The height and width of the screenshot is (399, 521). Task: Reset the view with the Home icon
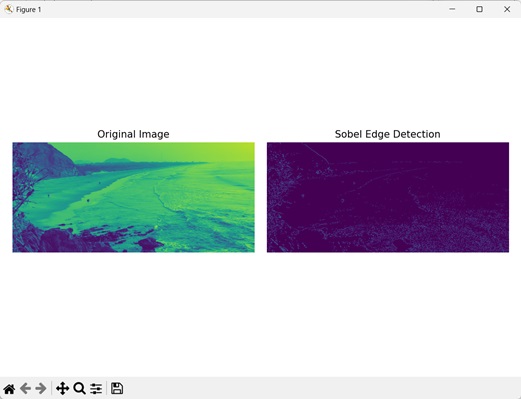(9, 389)
